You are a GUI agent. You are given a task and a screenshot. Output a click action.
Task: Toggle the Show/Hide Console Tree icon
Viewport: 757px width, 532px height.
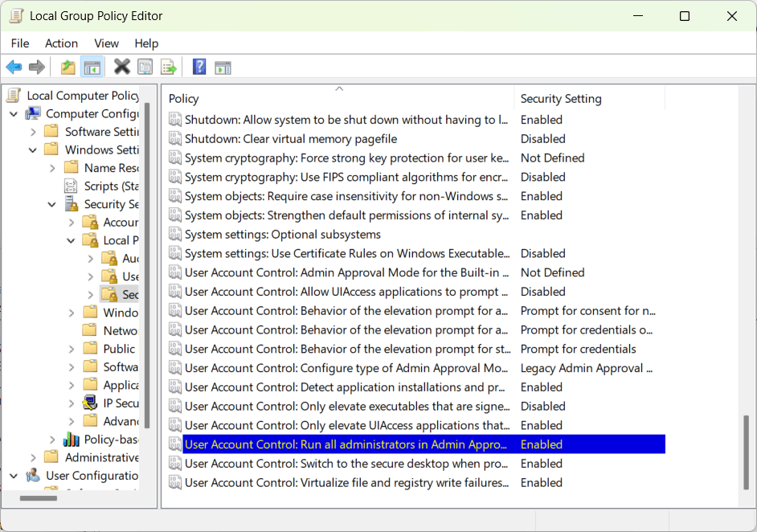[92, 68]
